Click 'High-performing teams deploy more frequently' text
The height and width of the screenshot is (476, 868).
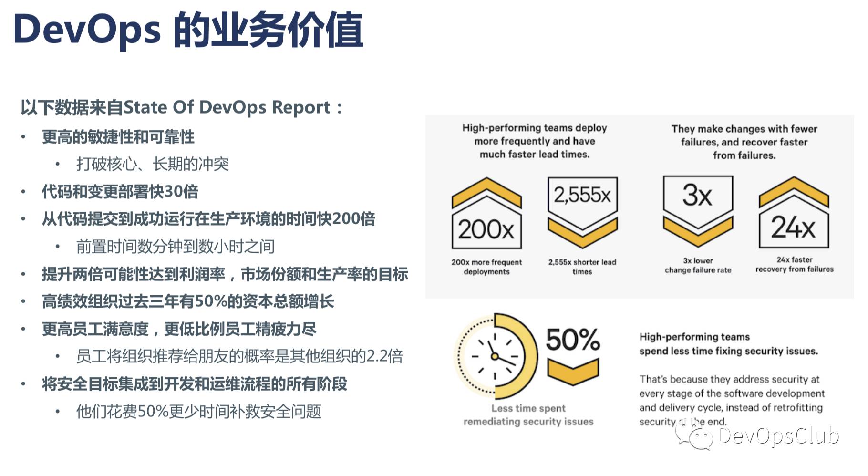point(535,141)
